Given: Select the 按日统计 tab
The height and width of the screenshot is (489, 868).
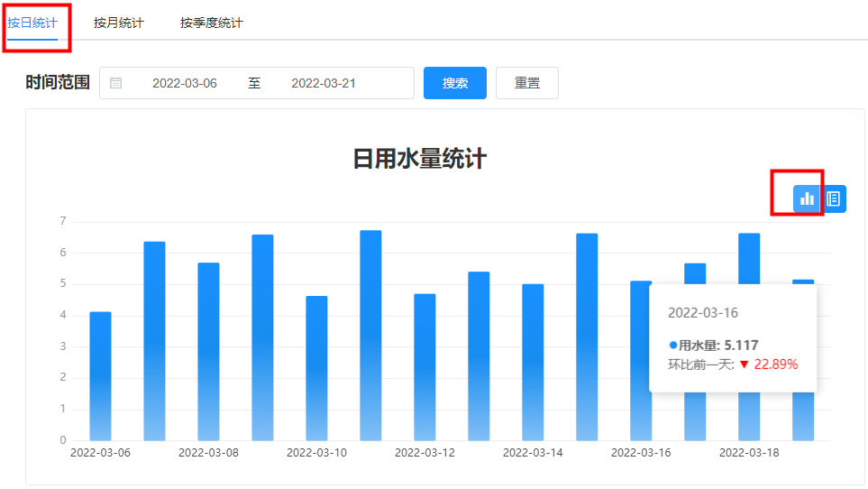Looking at the screenshot, I should tap(32, 23).
